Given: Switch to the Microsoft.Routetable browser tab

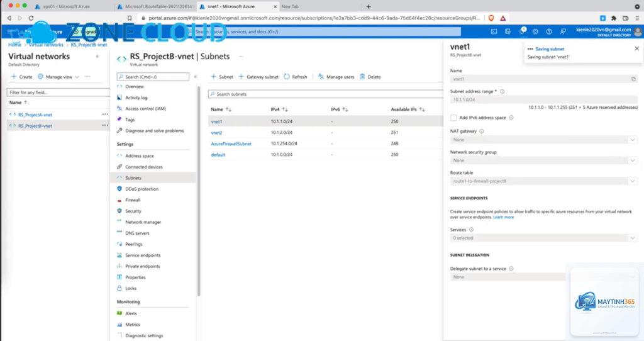Looking at the screenshot, I should click(x=155, y=6).
